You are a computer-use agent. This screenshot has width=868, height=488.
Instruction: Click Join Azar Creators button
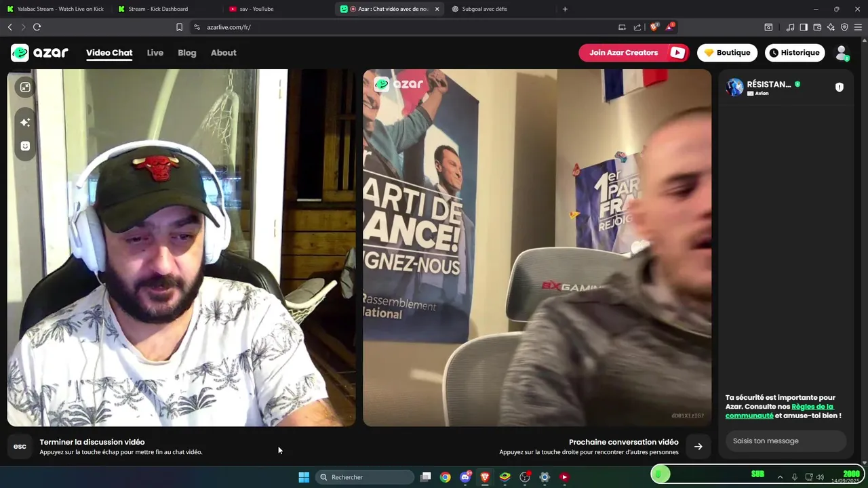click(x=634, y=53)
